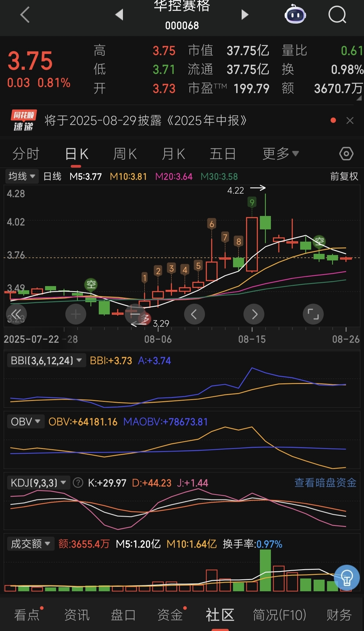Screen dimensions: 364x631
Task: Open the search magnifier
Action: point(337,14)
